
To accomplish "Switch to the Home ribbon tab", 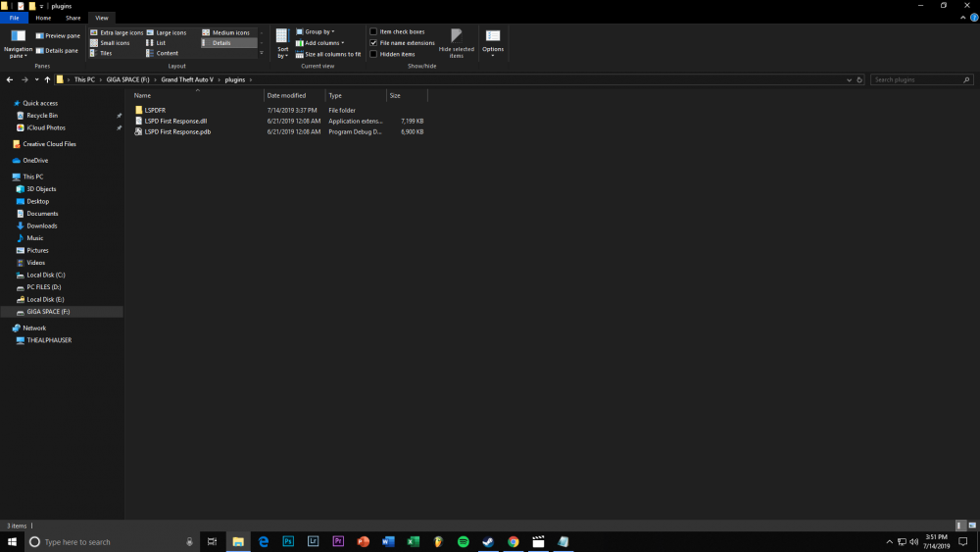I will (43, 18).
